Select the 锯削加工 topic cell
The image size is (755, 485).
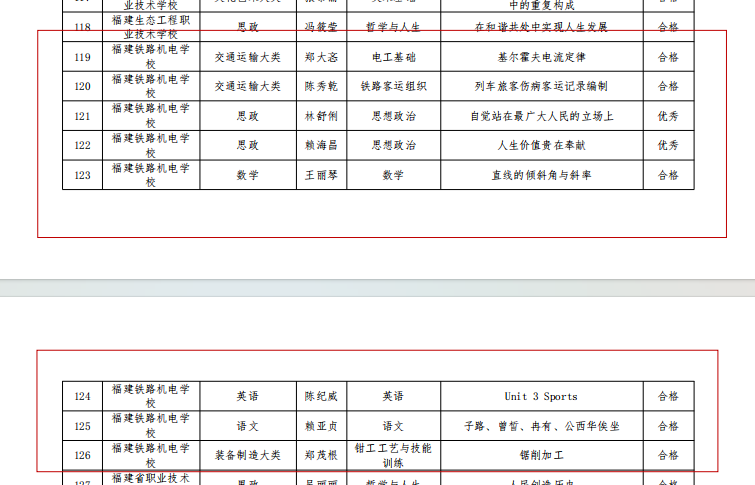(x=541, y=455)
